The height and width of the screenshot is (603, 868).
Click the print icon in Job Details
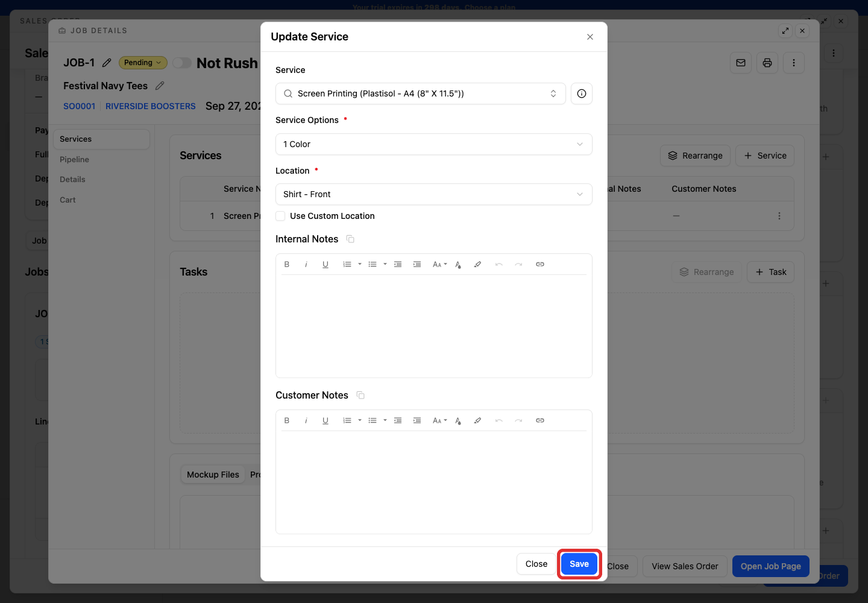click(767, 63)
